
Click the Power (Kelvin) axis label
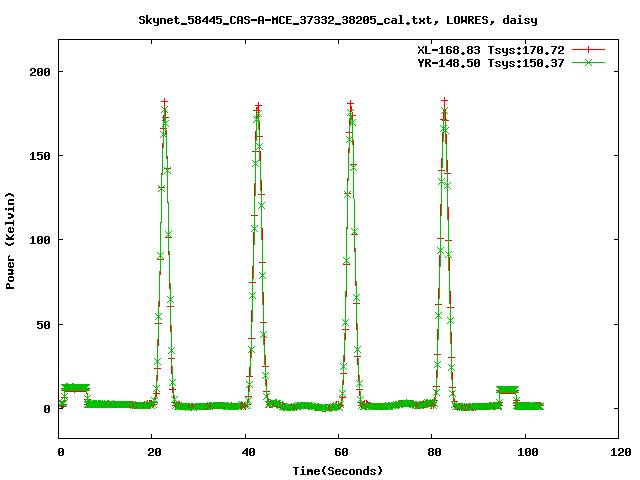click(10, 241)
